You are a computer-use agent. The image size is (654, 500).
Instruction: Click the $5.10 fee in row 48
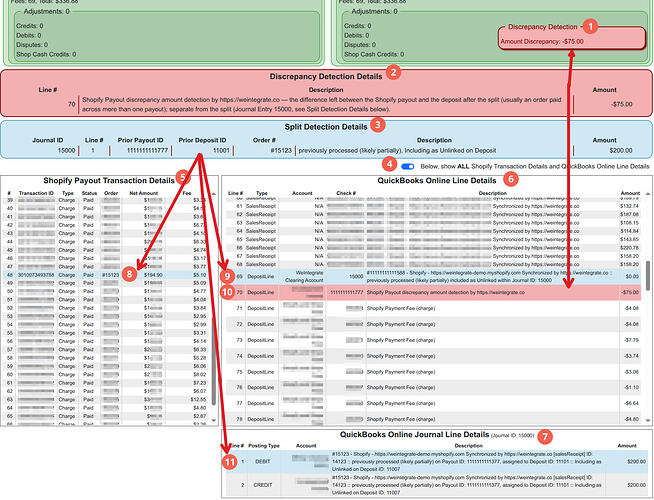tap(199, 275)
